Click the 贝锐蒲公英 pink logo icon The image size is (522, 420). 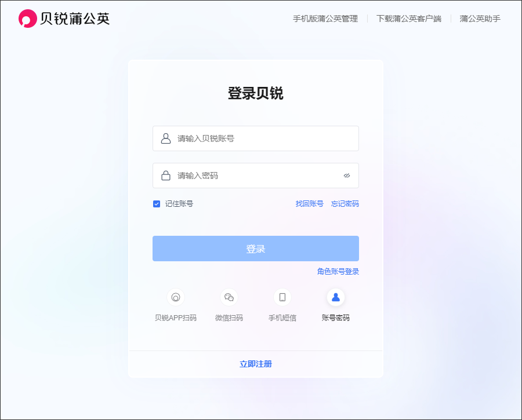[x=28, y=19]
